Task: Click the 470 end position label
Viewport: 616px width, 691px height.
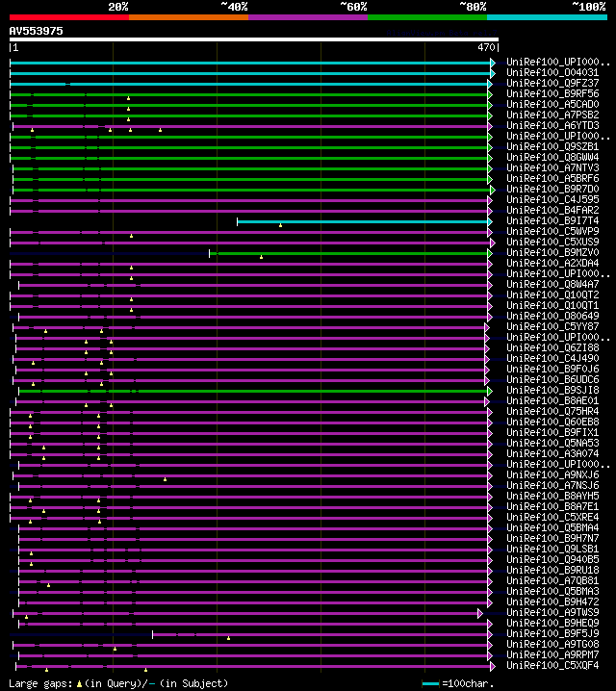Action: tap(486, 47)
